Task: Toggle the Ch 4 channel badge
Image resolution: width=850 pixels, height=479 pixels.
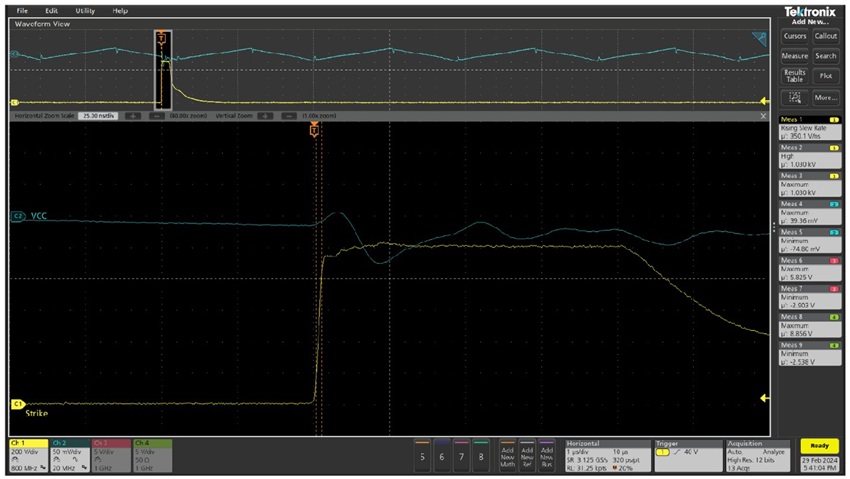Action: tap(152, 455)
